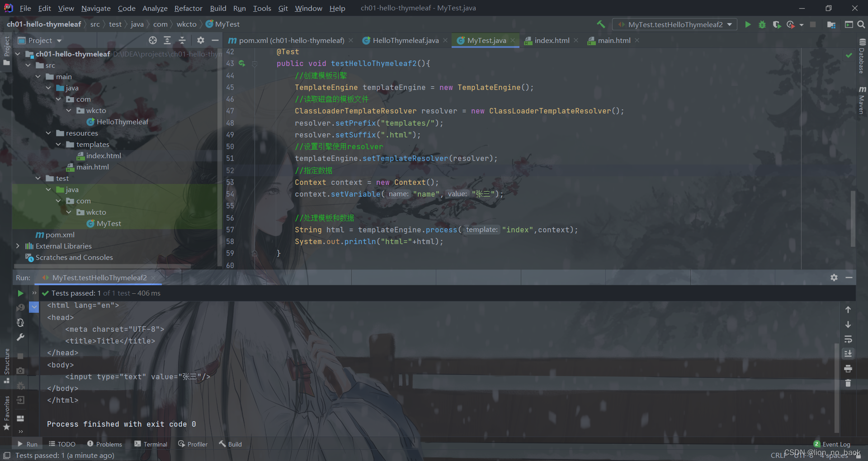
Task: Click the Run console vertical scrollbar
Action: [837, 387]
